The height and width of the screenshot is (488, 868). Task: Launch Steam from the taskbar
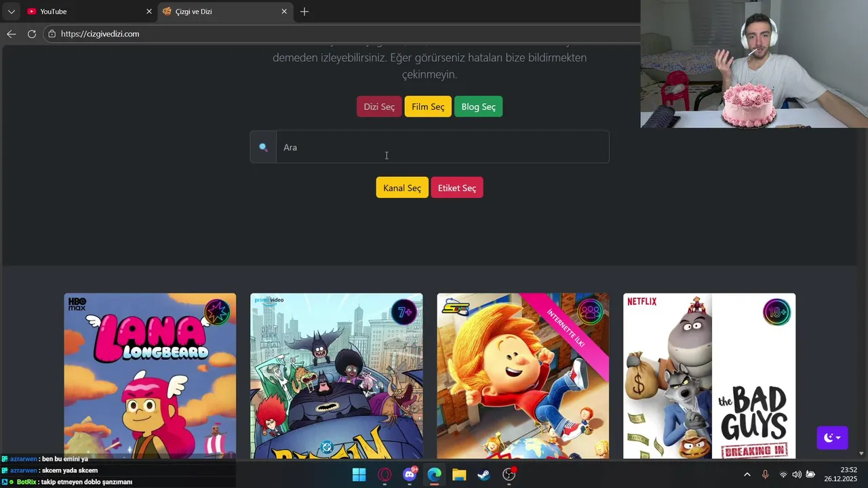pos(484,474)
